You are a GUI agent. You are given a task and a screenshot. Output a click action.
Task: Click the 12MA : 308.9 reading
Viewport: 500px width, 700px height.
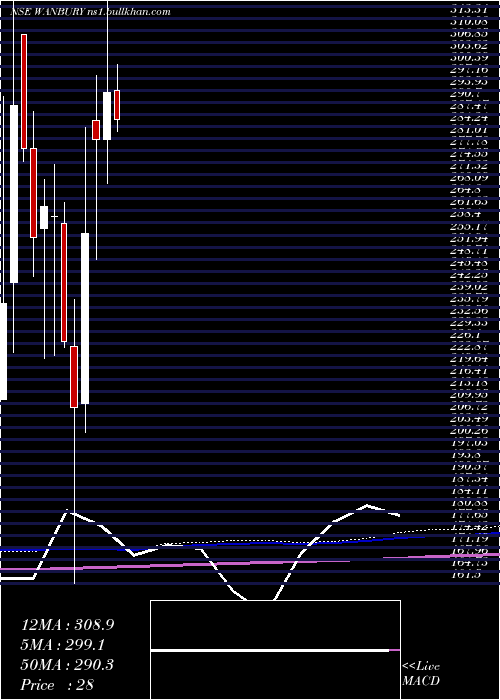click(x=67, y=625)
